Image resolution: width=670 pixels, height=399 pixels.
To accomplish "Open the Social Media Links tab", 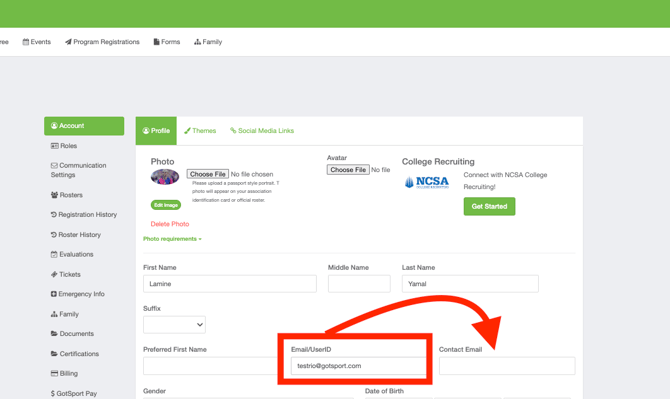I will 262,131.
